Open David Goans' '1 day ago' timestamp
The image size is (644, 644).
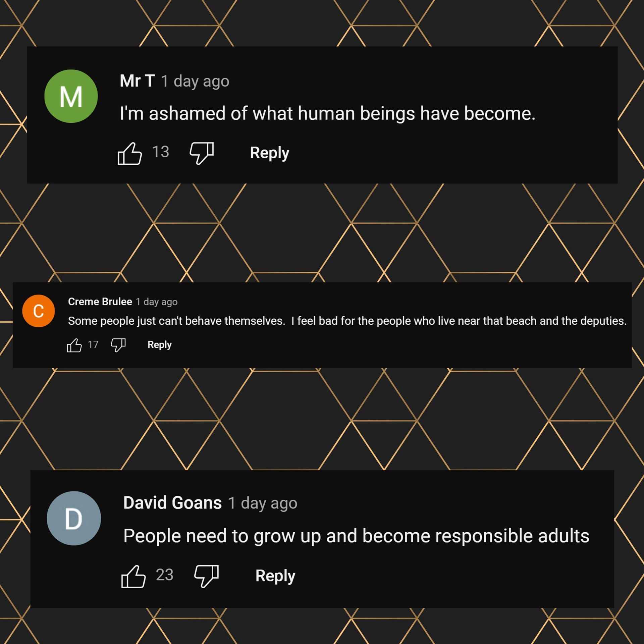click(x=263, y=503)
